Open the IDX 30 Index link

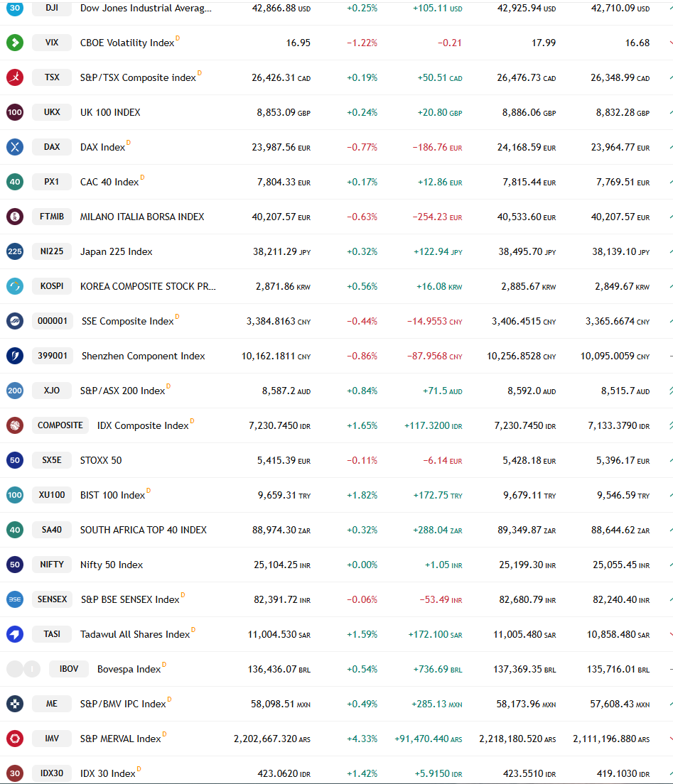coord(107,773)
